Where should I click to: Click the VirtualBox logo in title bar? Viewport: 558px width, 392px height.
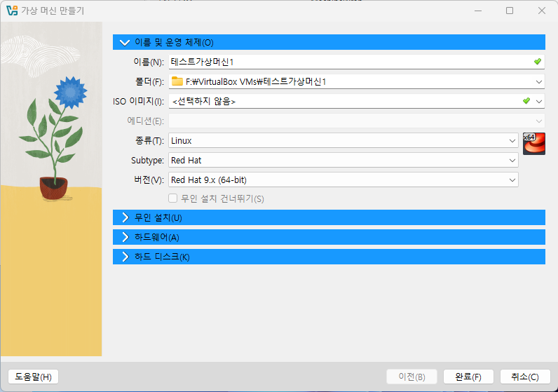[12, 11]
